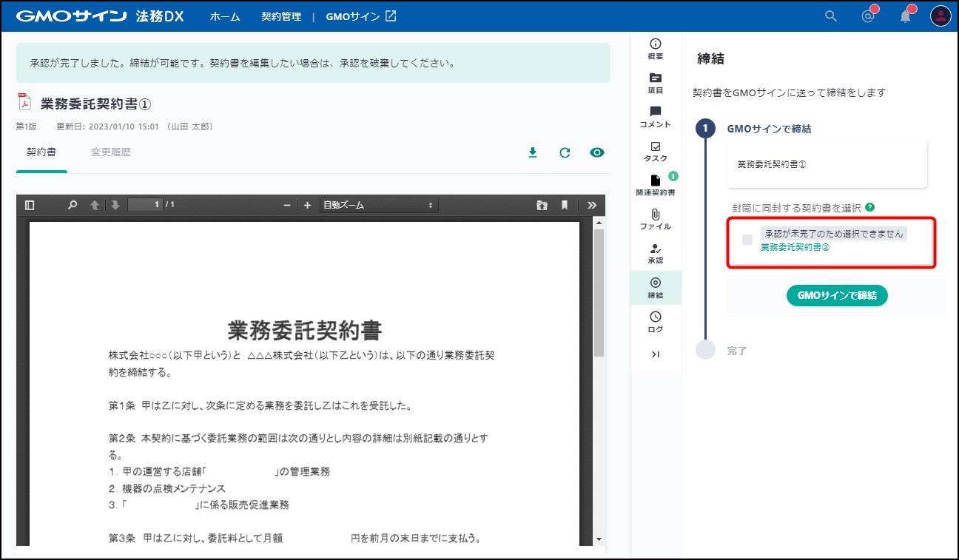This screenshot has height=560, width=959.
Task: Switch to the 変更履歴 tab
Action: pos(111,152)
